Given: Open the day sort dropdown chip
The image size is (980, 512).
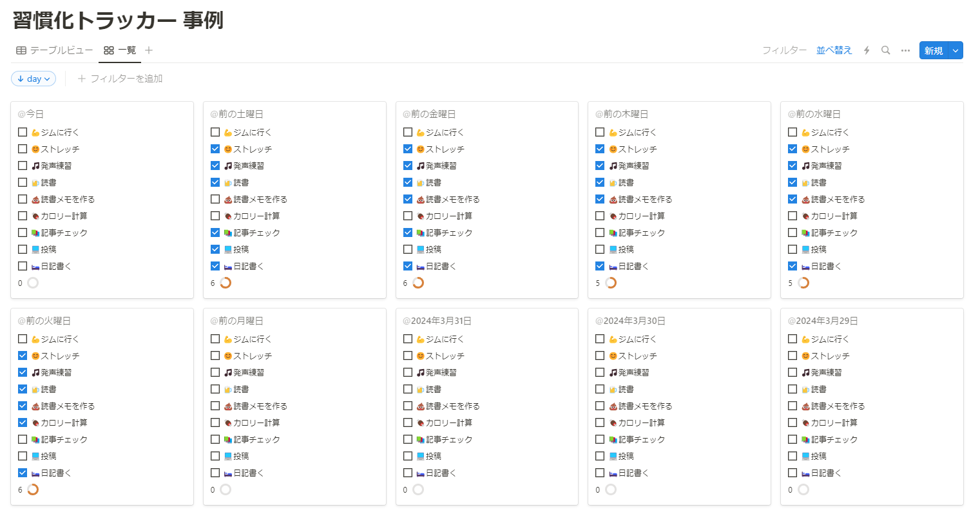Looking at the screenshot, I should pyautogui.click(x=34, y=79).
